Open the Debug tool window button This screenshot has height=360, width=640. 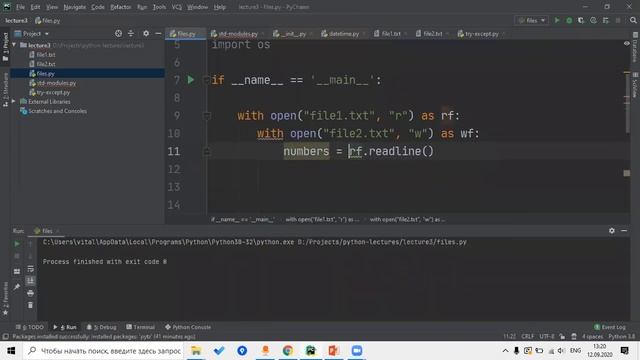click(102, 327)
